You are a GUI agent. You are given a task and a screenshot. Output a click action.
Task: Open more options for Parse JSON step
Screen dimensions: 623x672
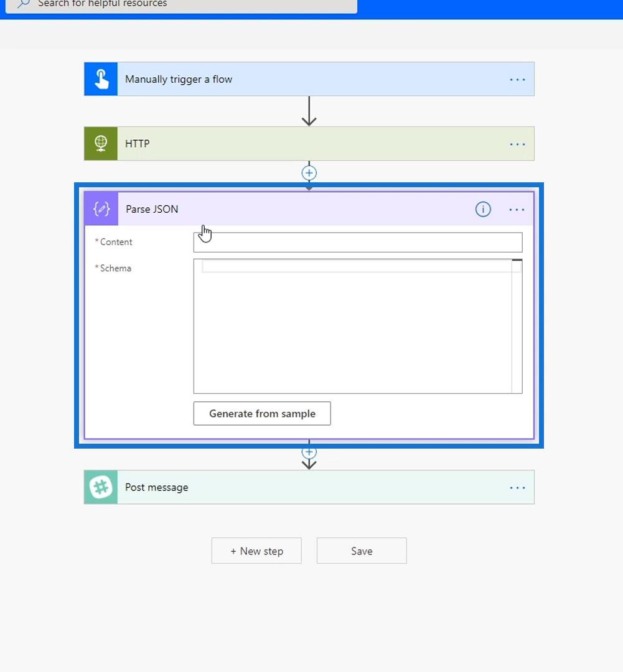pos(516,210)
